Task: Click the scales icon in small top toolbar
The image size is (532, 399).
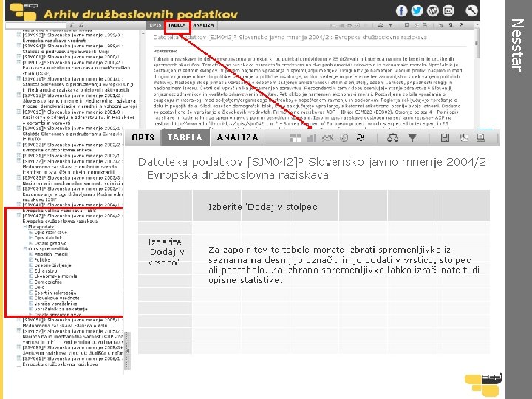Action: click(x=381, y=25)
